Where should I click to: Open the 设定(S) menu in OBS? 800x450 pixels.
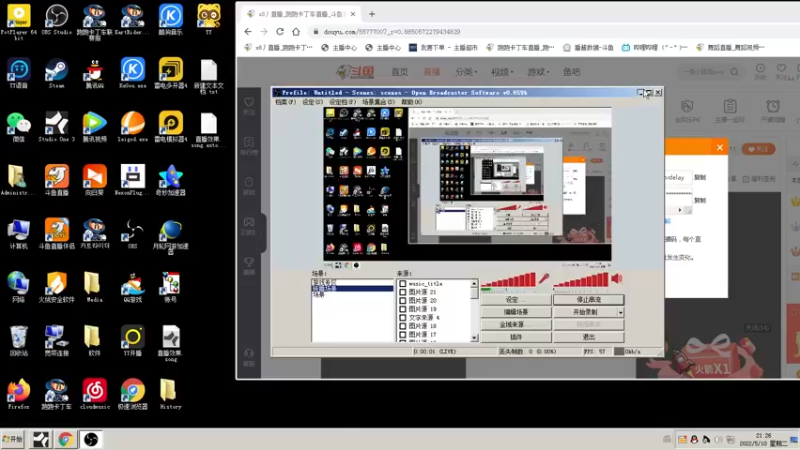point(312,102)
